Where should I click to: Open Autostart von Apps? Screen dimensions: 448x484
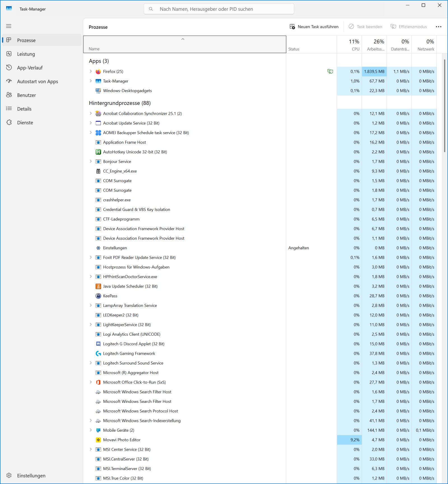coord(38,81)
